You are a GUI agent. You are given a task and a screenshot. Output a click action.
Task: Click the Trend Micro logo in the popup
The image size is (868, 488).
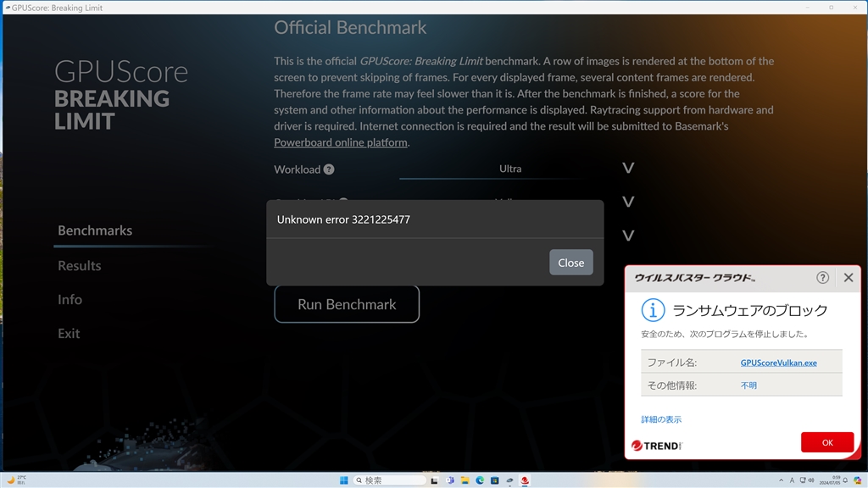(657, 446)
